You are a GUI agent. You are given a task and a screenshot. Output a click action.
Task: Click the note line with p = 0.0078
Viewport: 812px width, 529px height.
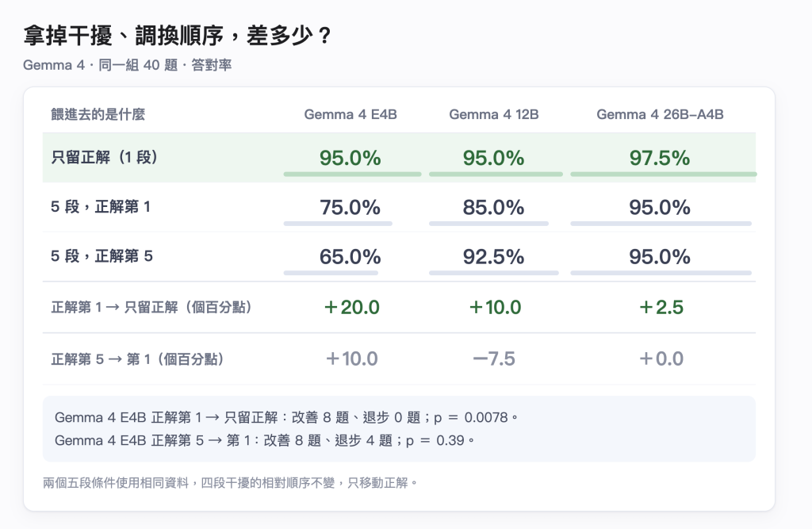point(286,417)
